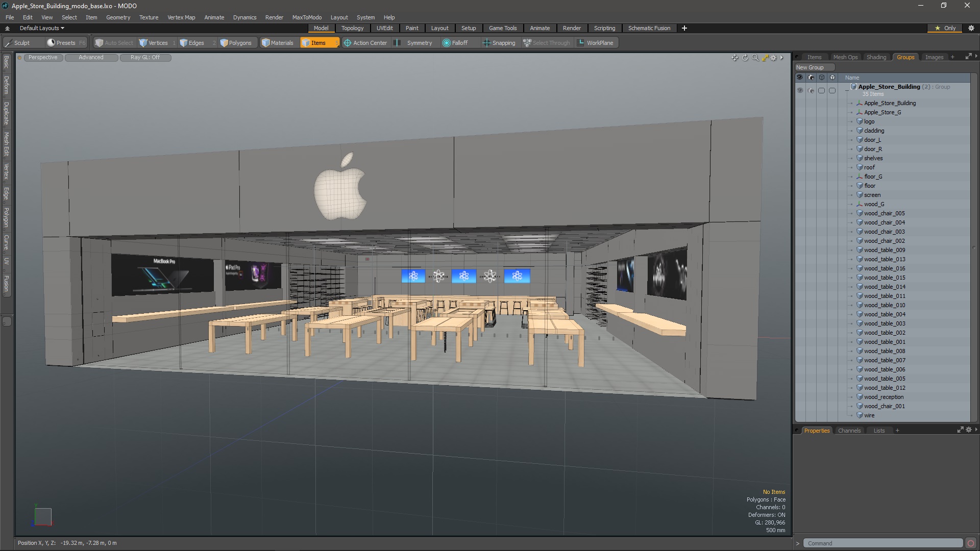Screen dimensions: 980x551
Task: Open the layout settings gear at top right
Action: click(x=971, y=28)
